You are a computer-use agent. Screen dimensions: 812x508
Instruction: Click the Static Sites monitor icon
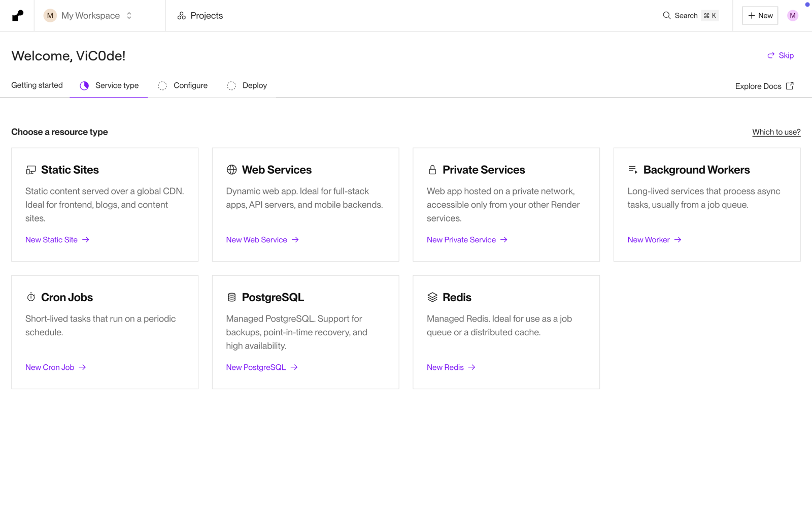point(31,170)
